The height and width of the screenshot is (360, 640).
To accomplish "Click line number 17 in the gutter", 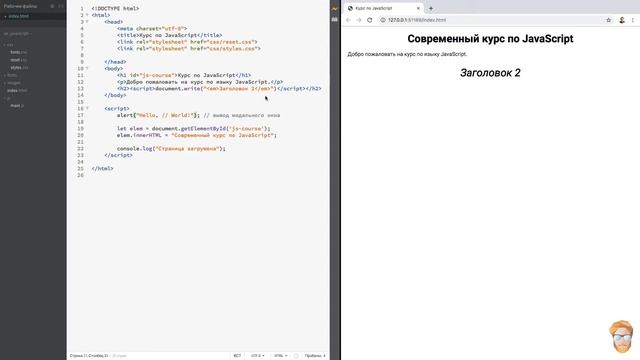I will click(80, 116).
